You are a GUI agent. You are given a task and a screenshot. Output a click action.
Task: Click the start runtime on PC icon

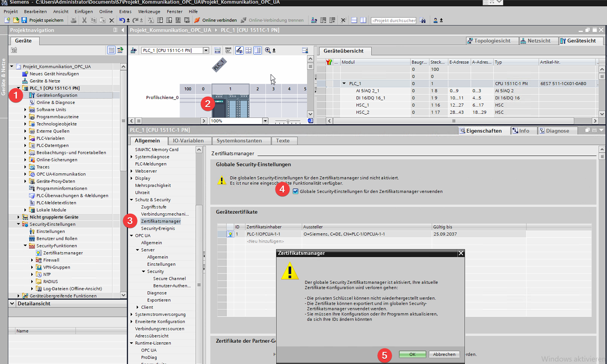pos(187,20)
